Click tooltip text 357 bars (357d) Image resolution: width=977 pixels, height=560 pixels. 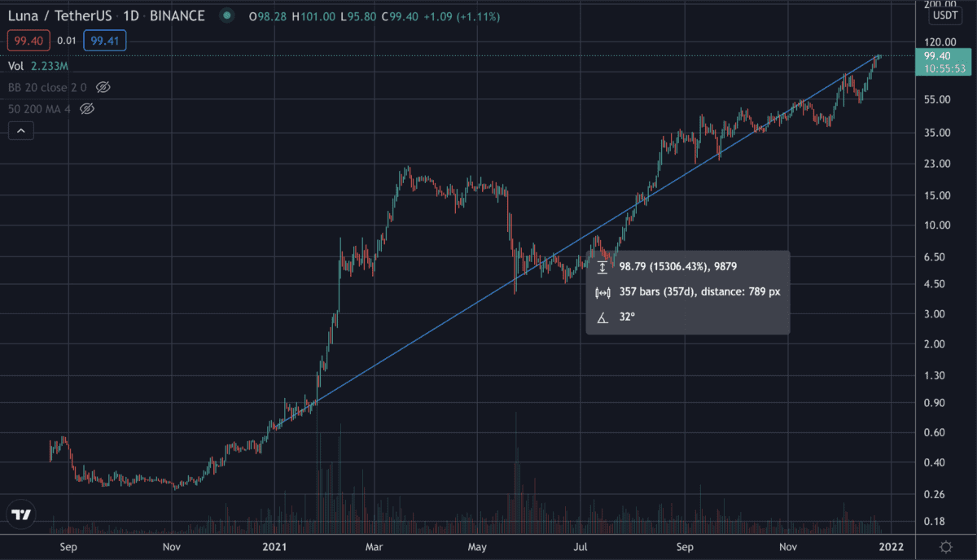(x=658, y=292)
